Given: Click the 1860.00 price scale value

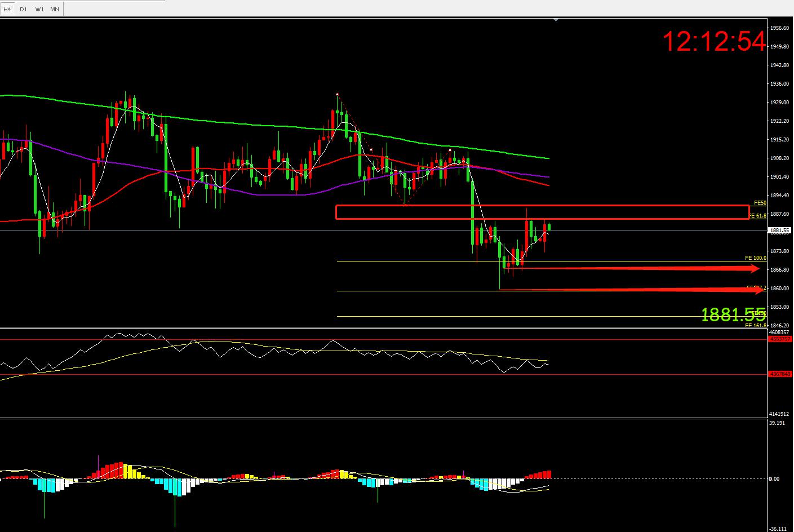Looking at the screenshot, I should (x=779, y=288).
